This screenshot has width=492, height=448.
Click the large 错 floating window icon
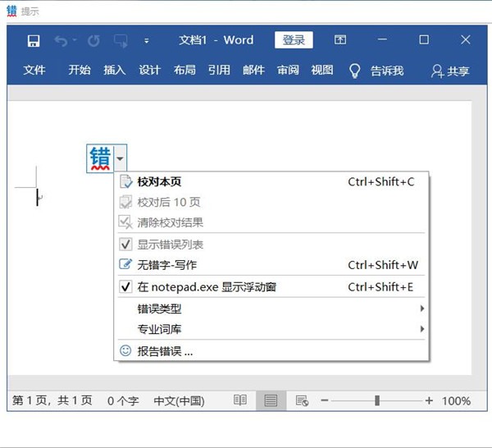100,158
